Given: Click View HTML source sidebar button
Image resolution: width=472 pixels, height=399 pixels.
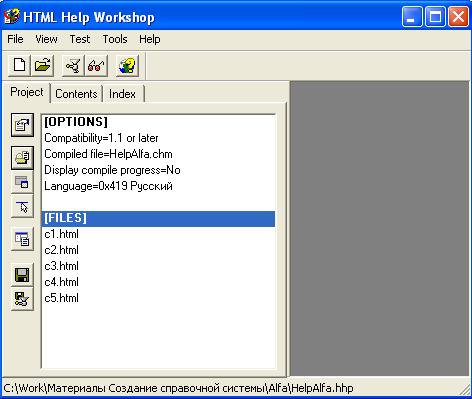Looking at the screenshot, I should tap(22, 239).
